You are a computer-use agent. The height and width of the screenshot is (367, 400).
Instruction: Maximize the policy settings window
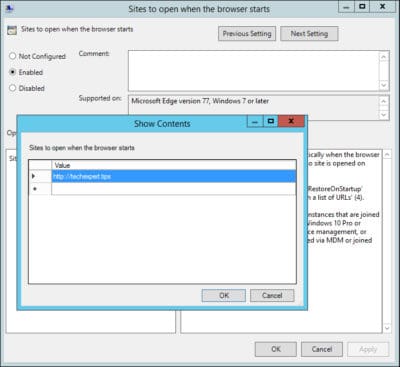point(362,7)
